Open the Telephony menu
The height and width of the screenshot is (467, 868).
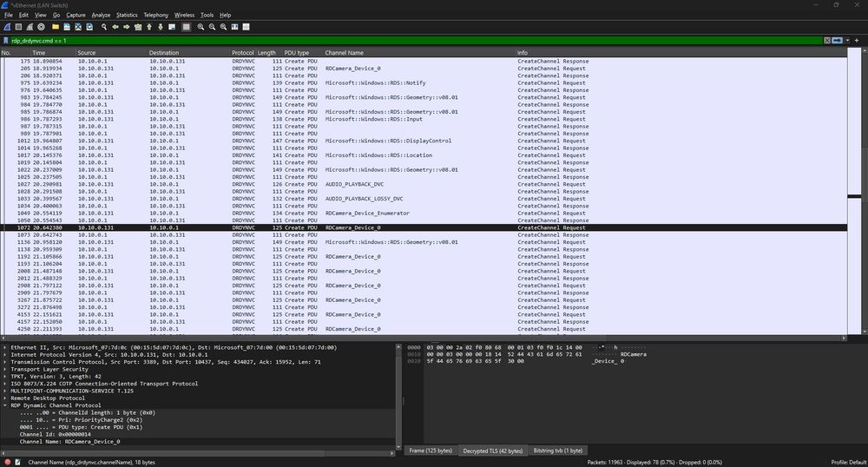click(156, 15)
